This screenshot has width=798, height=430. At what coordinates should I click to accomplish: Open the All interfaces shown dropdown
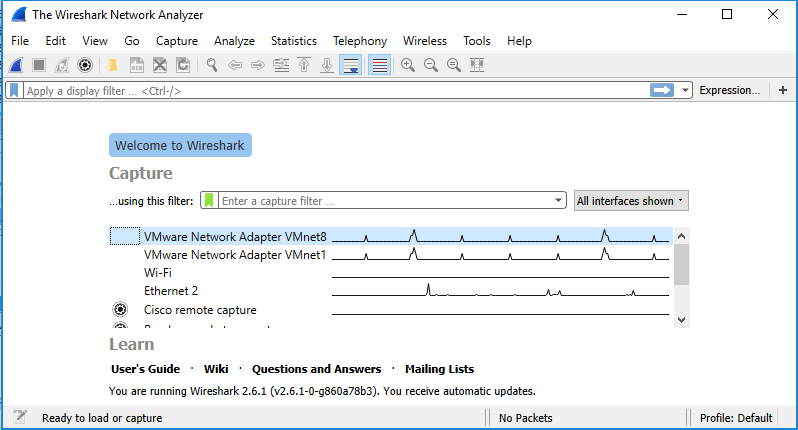(630, 200)
